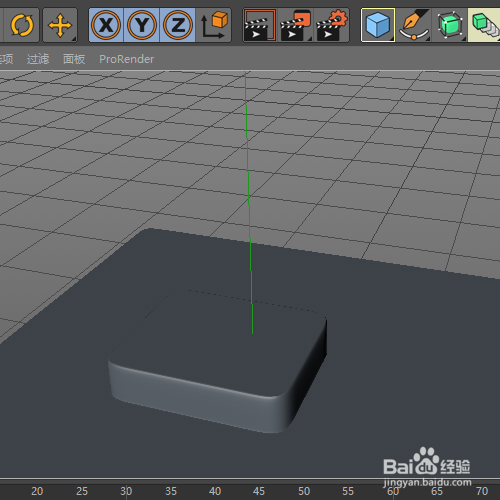Toggle X axis lock
500x500 pixels.
[106, 25]
